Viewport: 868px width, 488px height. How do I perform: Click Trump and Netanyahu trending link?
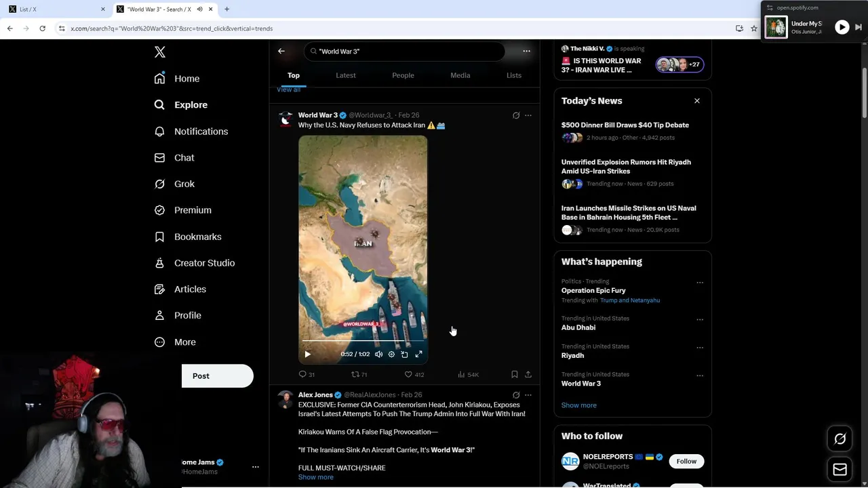(x=630, y=300)
